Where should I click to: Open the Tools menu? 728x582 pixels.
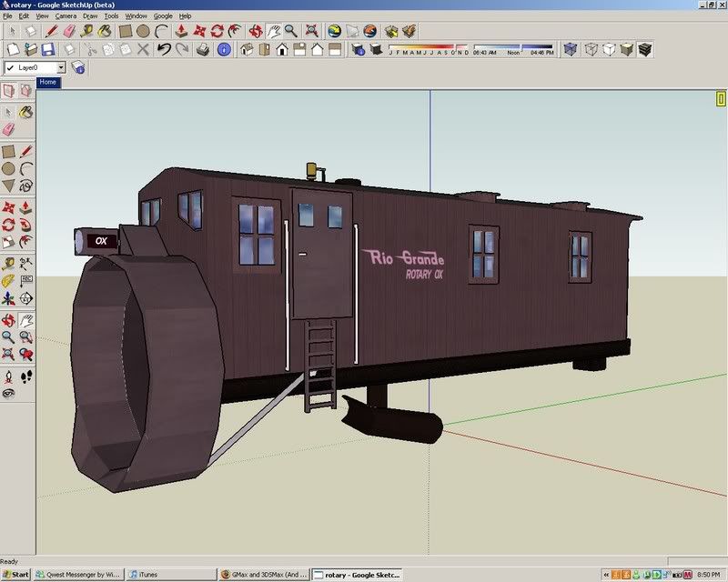[x=111, y=15]
